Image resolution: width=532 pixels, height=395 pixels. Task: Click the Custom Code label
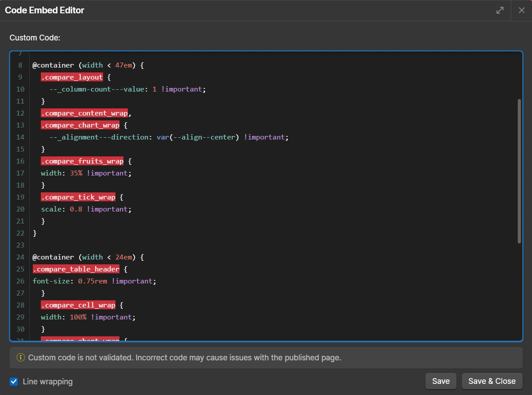point(35,38)
